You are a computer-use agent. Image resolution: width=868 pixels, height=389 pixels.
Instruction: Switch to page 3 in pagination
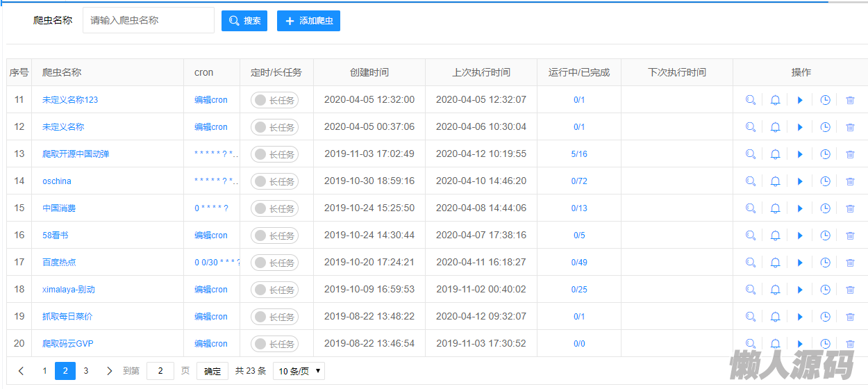[86, 371]
